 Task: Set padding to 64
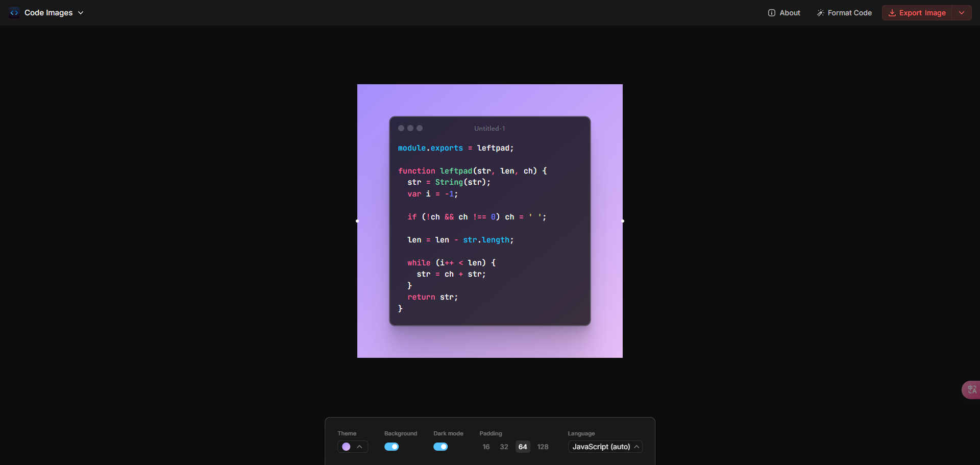point(523,447)
